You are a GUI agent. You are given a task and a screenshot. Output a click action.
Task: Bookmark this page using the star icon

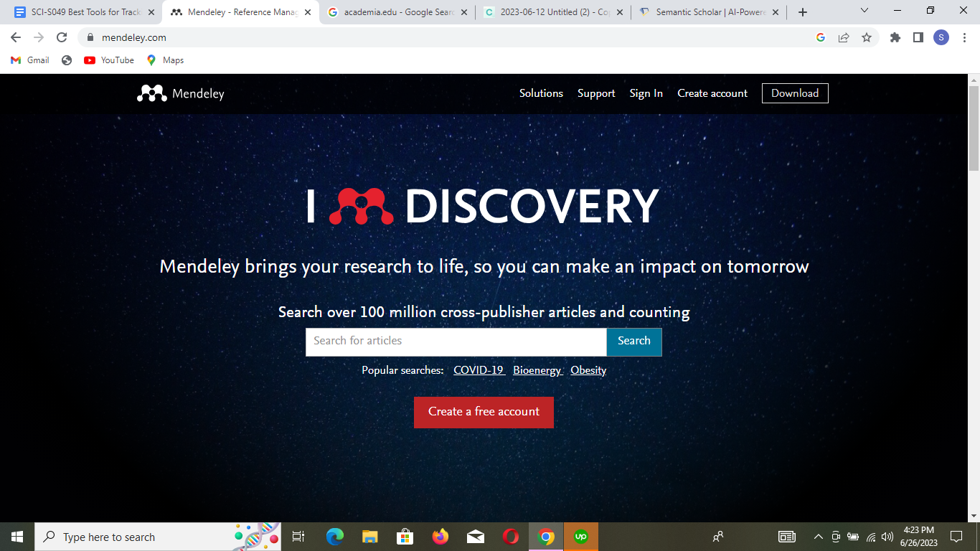click(867, 37)
